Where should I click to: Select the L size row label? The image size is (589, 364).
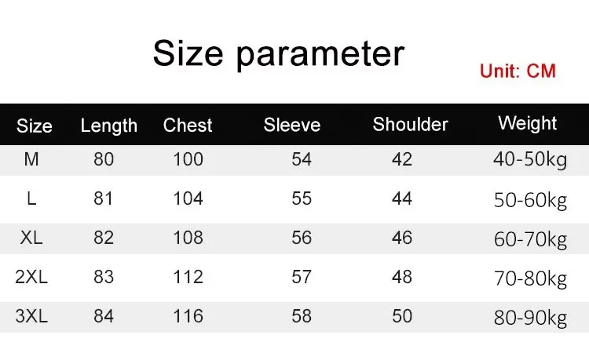click(x=31, y=199)
